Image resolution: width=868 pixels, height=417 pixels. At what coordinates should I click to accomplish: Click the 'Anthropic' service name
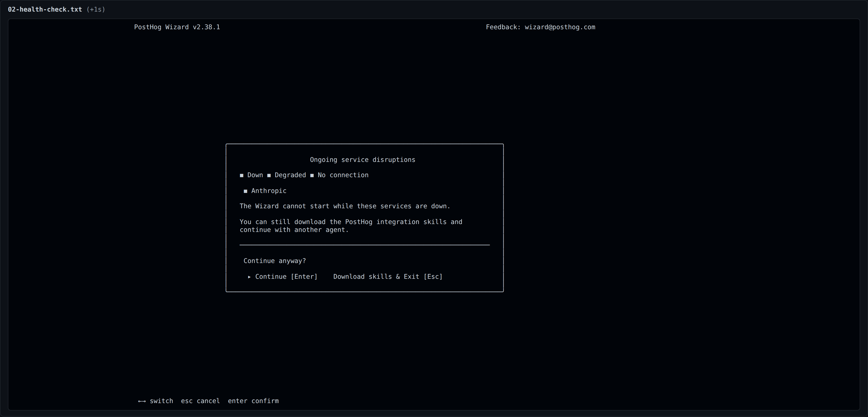tap(268, 191)
